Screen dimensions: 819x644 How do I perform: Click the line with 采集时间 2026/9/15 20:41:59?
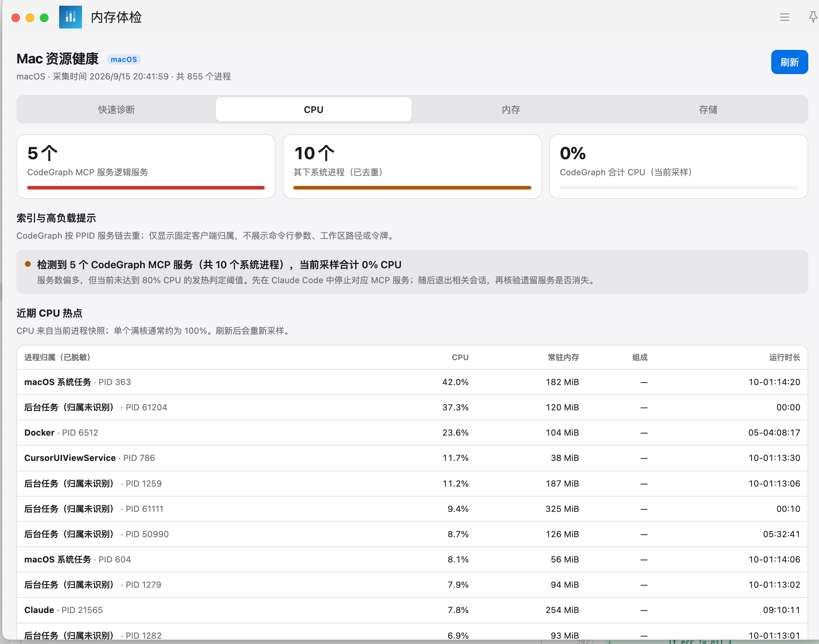(124, 77)
